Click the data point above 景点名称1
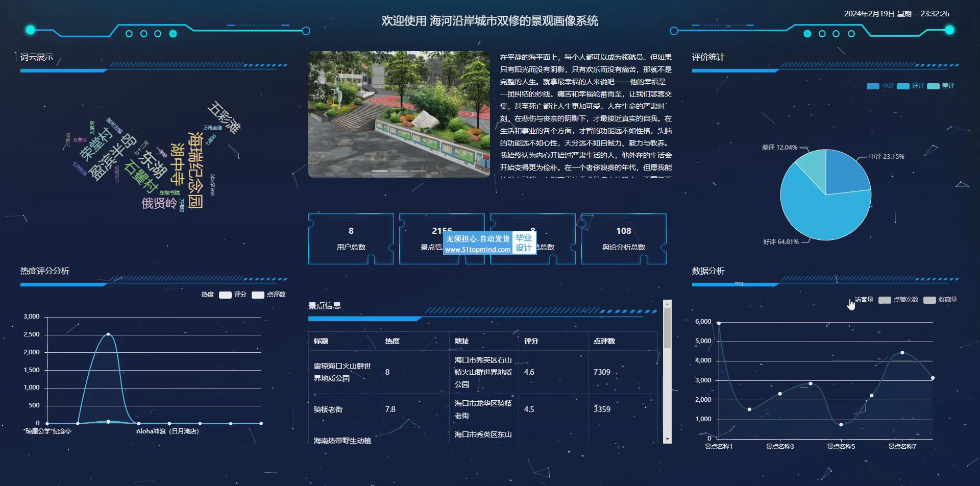This screenshot has height=486, width=980. (x=719, y=323)
